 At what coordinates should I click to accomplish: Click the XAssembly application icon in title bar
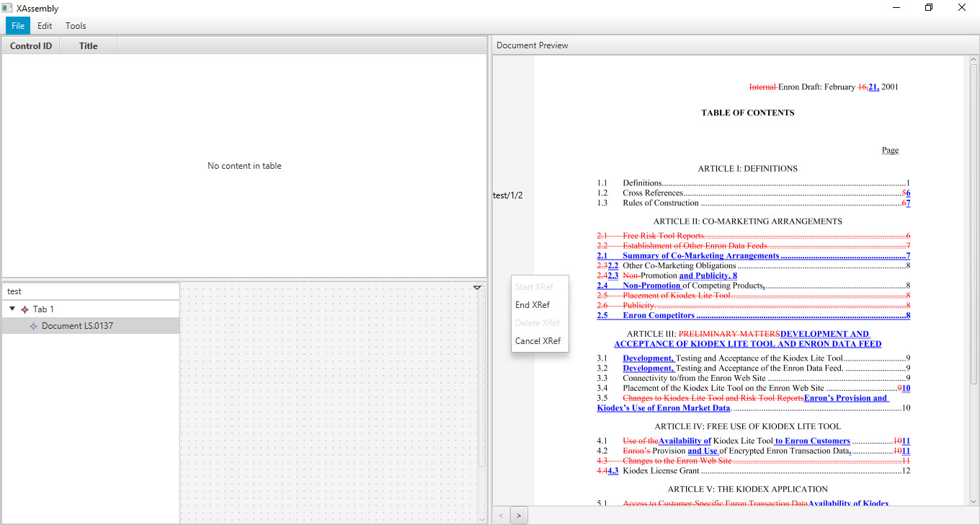(x=7, y=8)
